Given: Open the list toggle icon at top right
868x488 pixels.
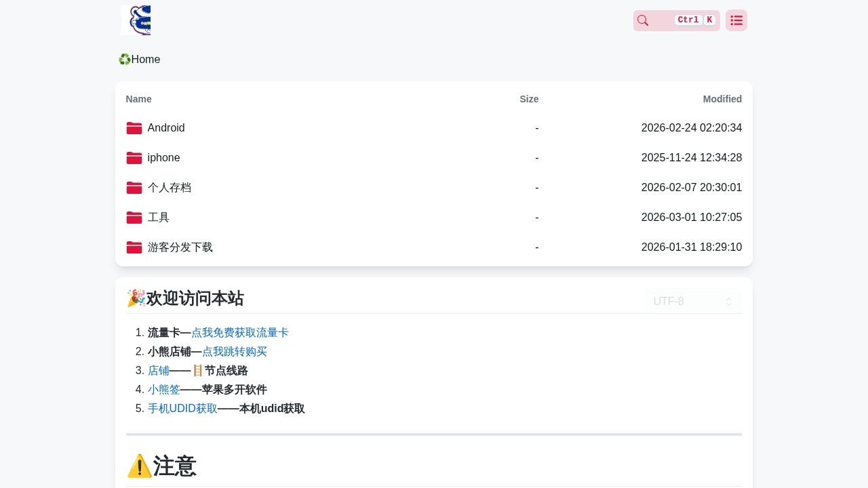Looking at the screenshot, I should [736, 20].
